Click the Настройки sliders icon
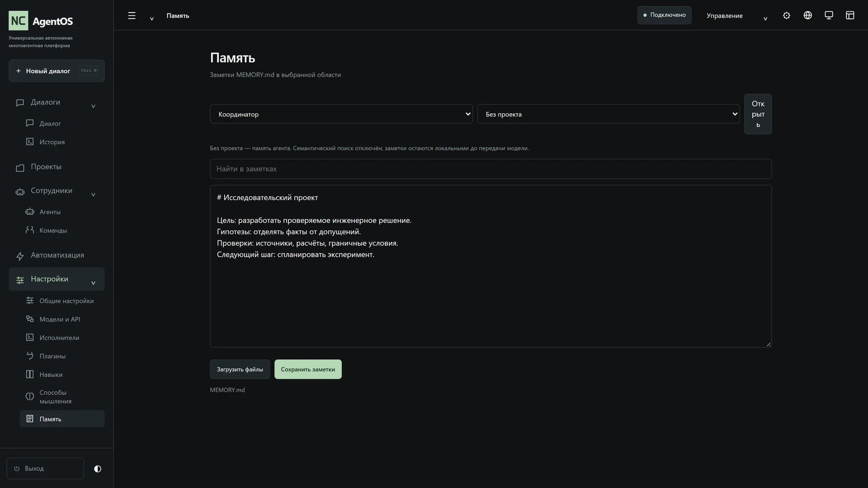The width and height of the screenshot is (868, 488). click(x=20, y=281)
